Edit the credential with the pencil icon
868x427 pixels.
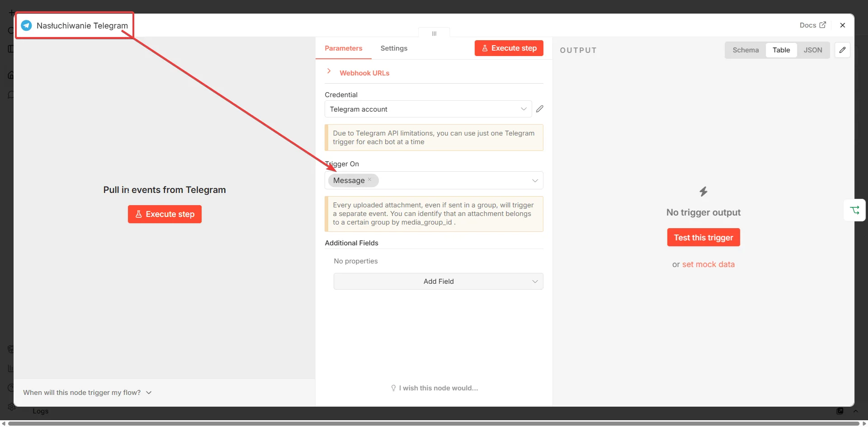[x=540, y=109]
